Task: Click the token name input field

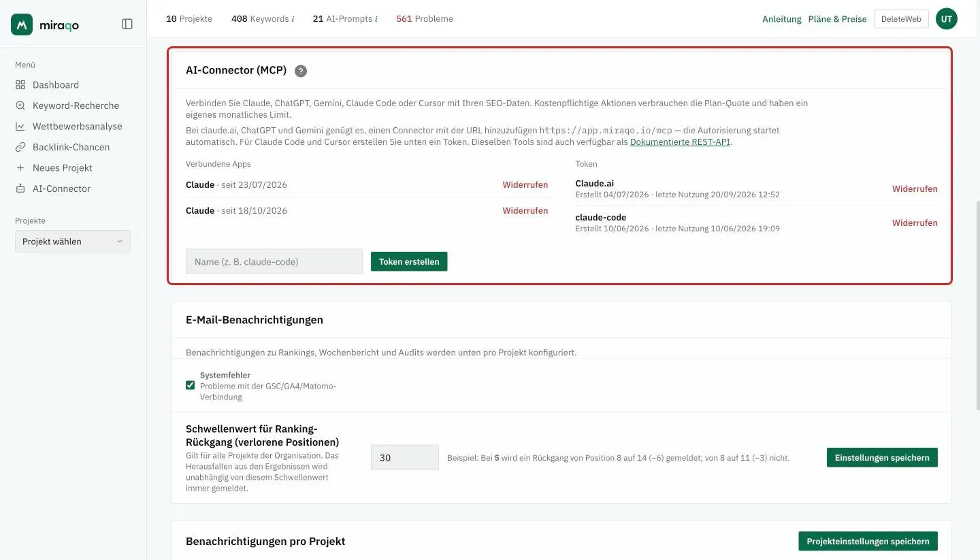Action: click(274, 261)
